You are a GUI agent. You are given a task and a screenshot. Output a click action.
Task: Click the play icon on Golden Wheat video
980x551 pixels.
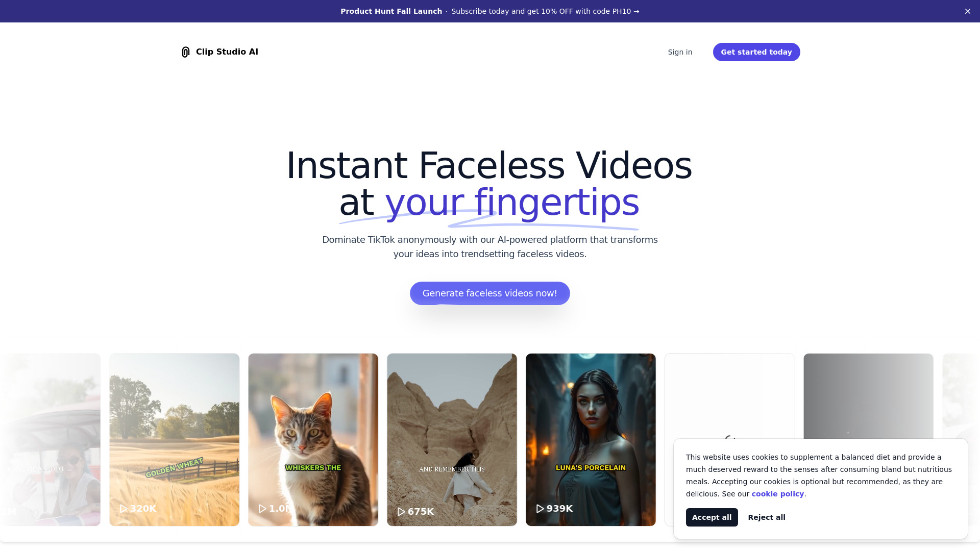123,509
